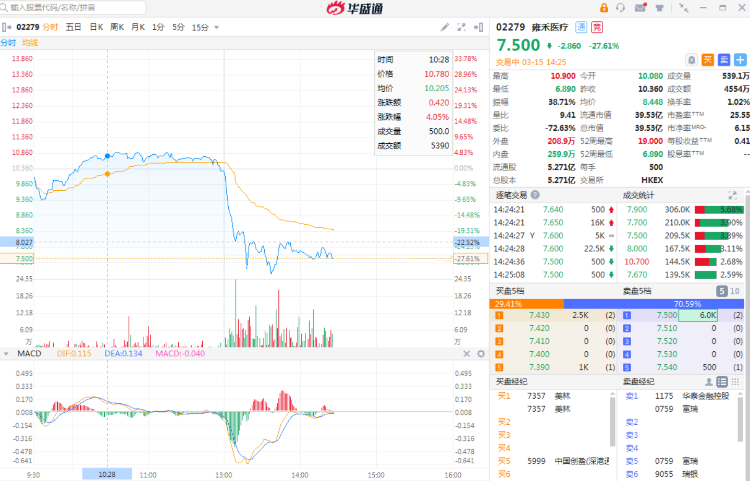Image resolution: width=750 pixels, height=481 pixels.
Task: Switch to 1分 chart tab
Action: point(158,27)
